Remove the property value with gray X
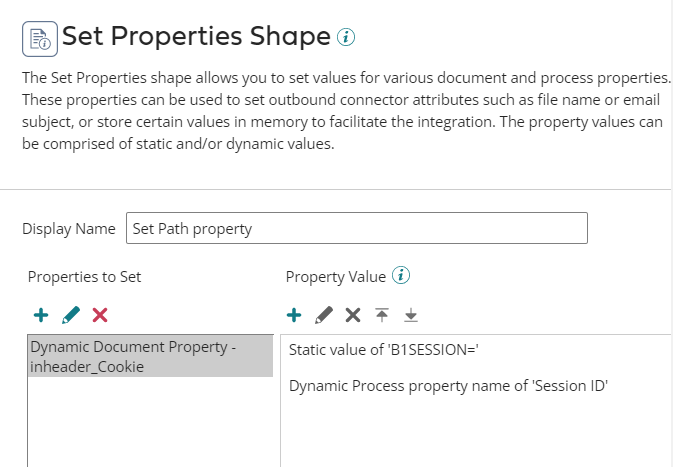Viewport: 673px width, 467px height. (353, 315)
